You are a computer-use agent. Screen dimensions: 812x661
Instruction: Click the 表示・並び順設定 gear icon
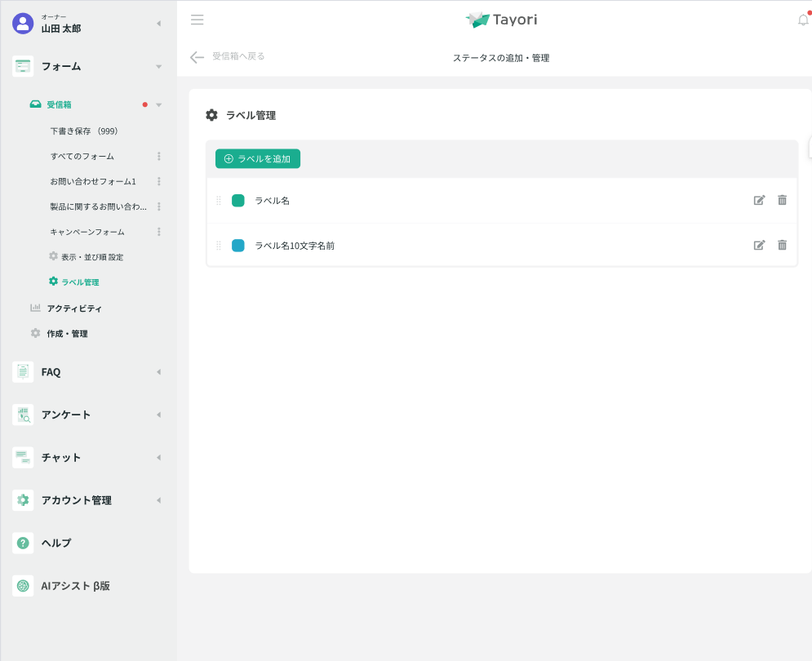pyautogui.click(x=53, y=256)
